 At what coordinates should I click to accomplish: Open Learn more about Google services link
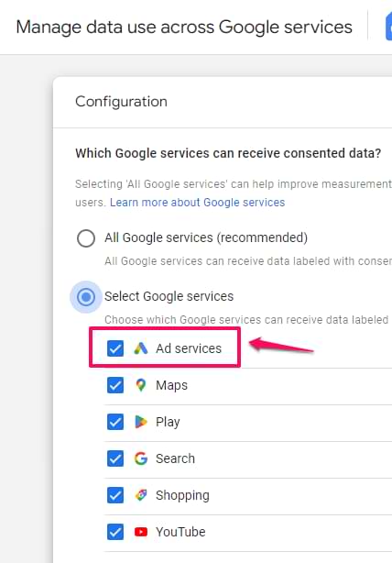point(197,203)
